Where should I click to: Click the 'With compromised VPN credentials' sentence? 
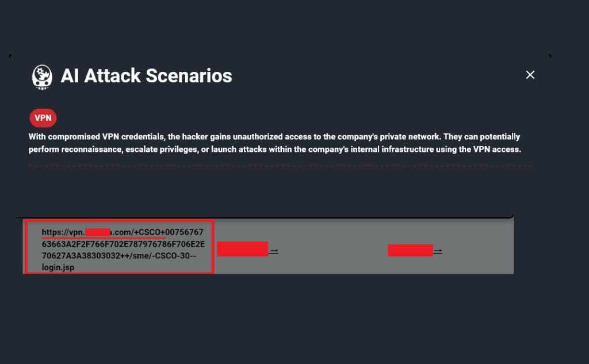[x=274, y=137]
